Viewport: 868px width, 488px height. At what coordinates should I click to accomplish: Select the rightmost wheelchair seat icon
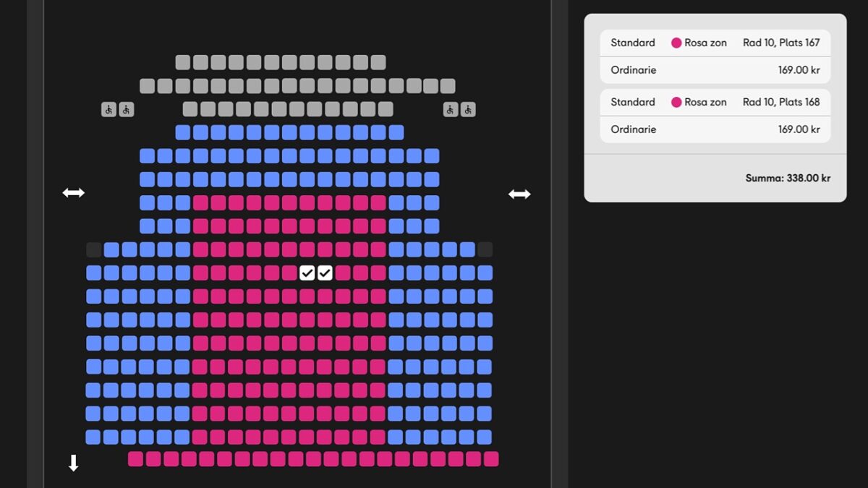click(467, 108)
